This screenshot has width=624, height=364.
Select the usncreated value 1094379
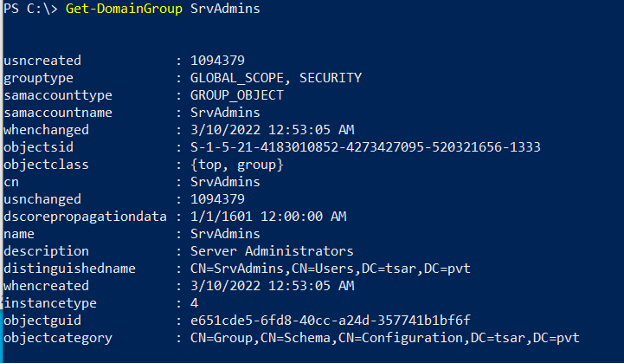pyautogui.click(x=217, y=60)
